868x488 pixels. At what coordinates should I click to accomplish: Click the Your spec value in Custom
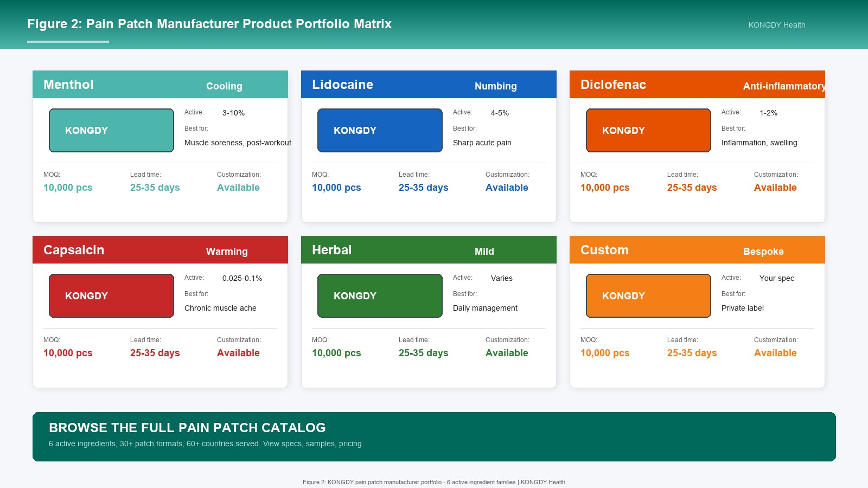coord(776,278)
